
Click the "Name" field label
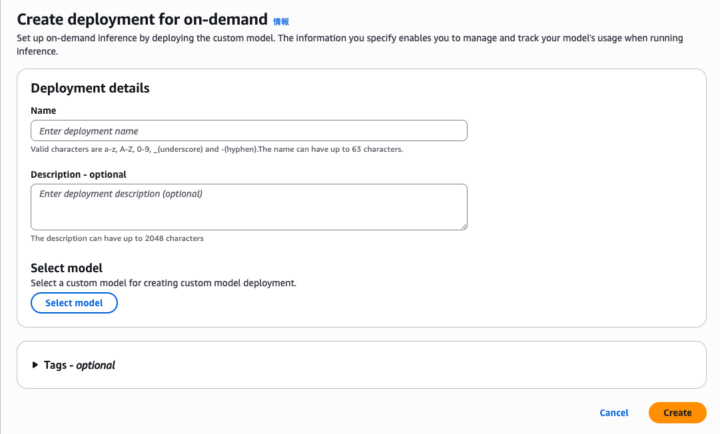[43, 110]
